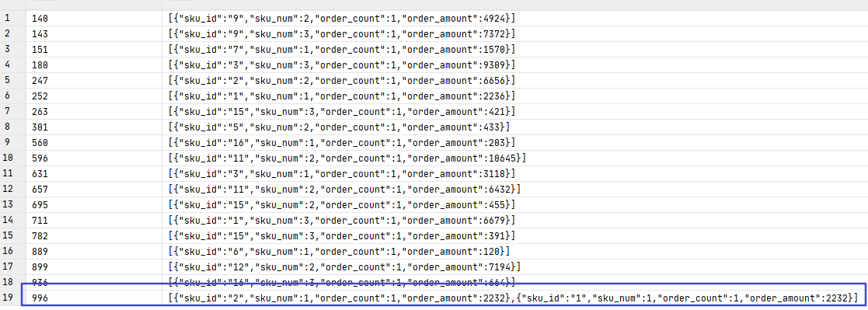
Task: Click JSON cell with order_amount 433
Action: click(514, 127)
